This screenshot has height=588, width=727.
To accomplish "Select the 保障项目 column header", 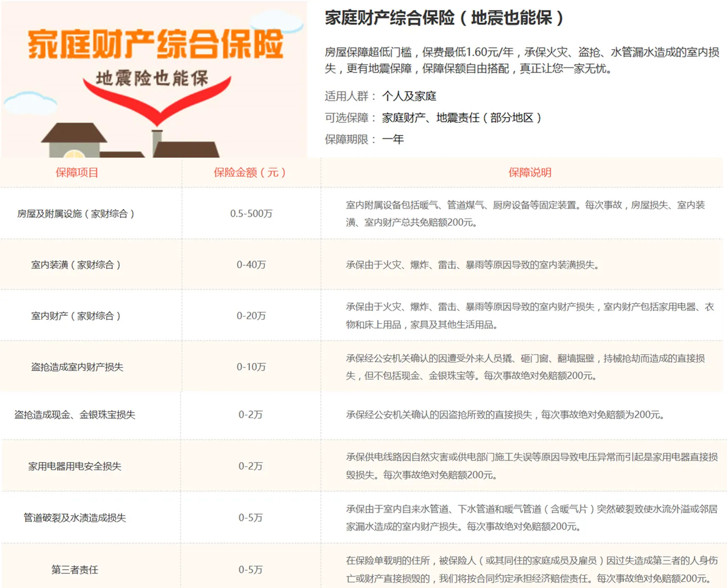I will (x=77, y=172).
